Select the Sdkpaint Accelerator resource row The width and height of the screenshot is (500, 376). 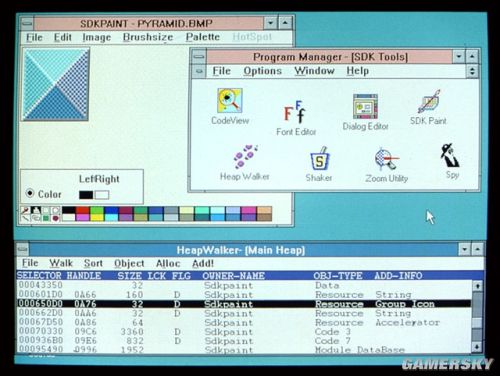pos(244,322)
